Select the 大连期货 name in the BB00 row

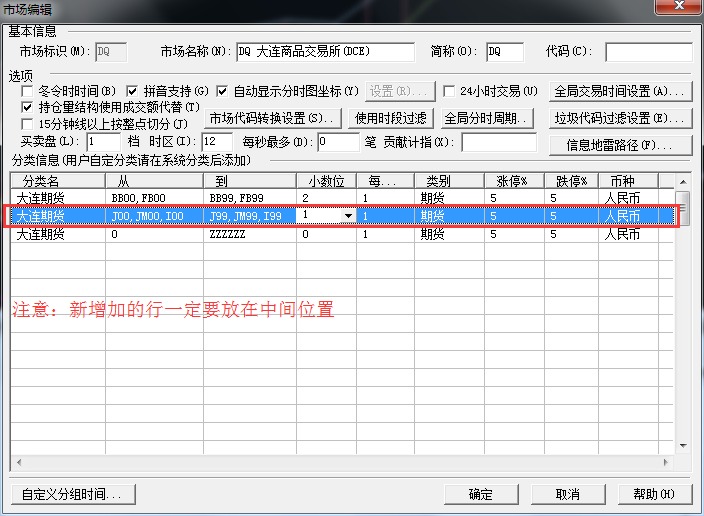click(x=58, y=198)
